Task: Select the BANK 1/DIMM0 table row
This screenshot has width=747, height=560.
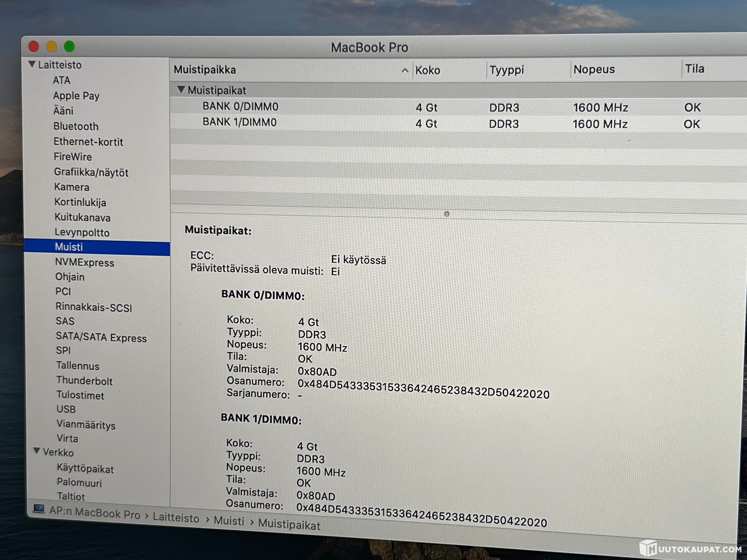Action: [458, 123]
